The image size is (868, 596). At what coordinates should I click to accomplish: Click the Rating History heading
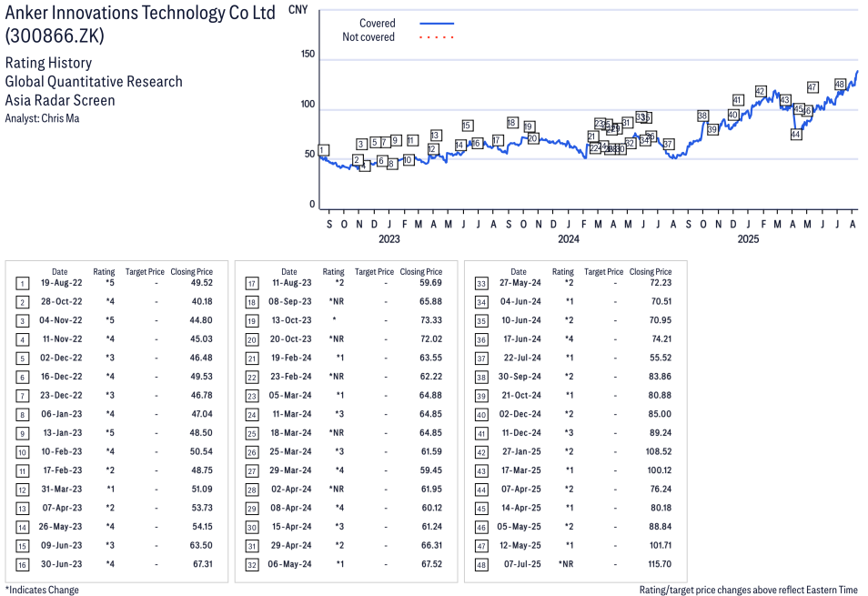pos(49,63)
